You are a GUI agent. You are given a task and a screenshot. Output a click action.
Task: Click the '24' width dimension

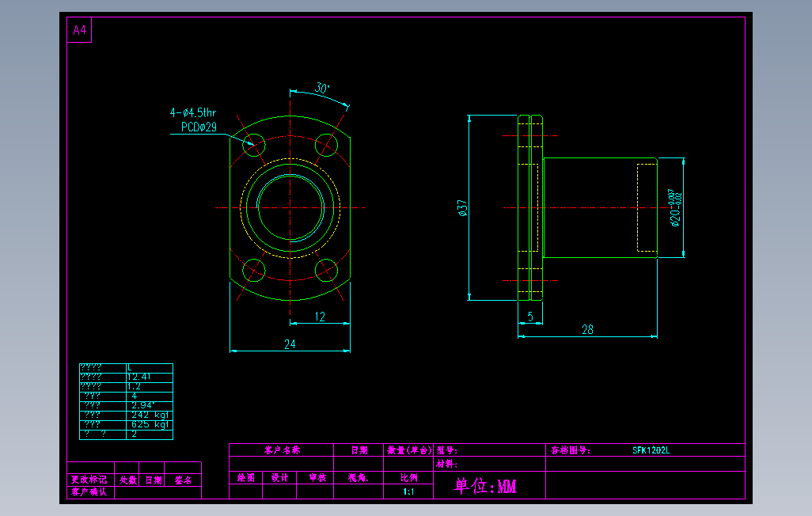290,344
